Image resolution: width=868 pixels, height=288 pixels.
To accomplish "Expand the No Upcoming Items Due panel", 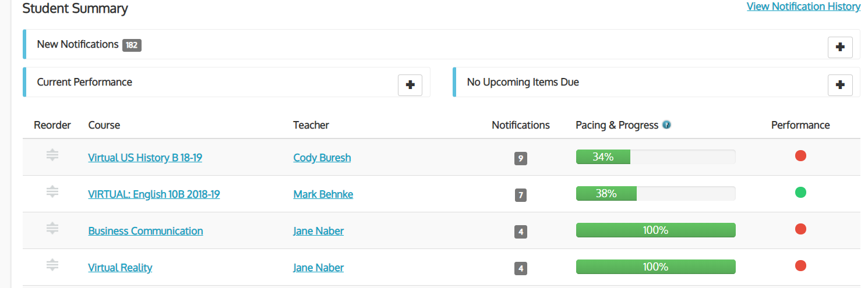I will pos(840,85).
